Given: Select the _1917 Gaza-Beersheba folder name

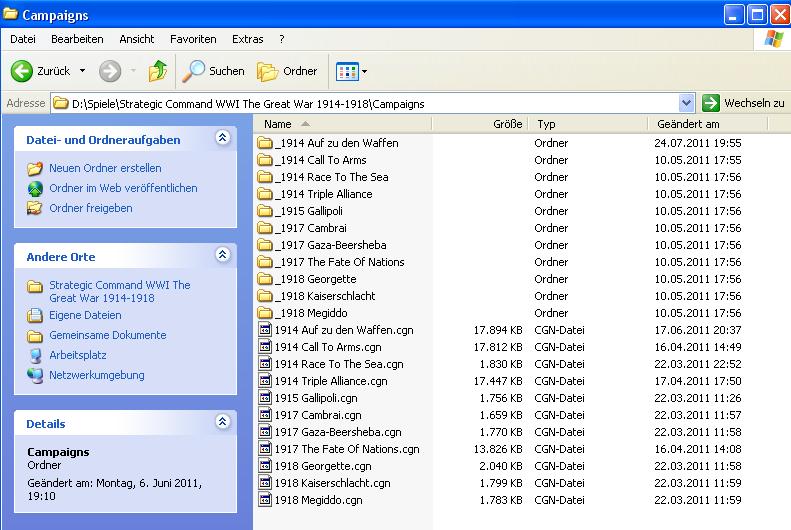Looking at the screenshot, I should coord(331,245).
